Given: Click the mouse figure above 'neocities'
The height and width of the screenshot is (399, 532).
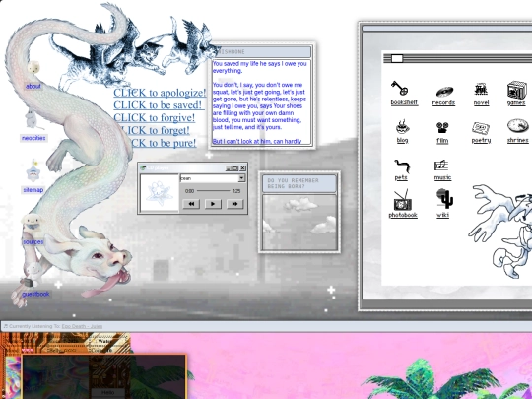Looking at the screenshot, I should pos(33,119).
